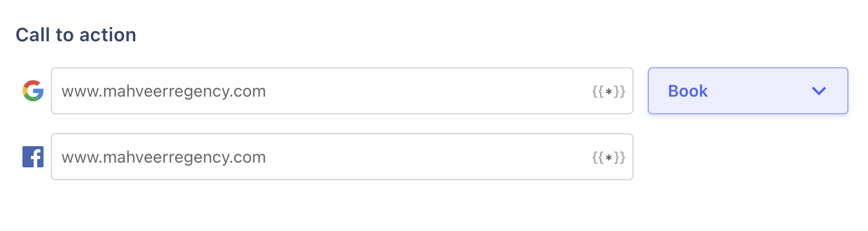Insert variable in the Google URL field
This screenshot has width=868, height=231.
click(x=608, y=91)
